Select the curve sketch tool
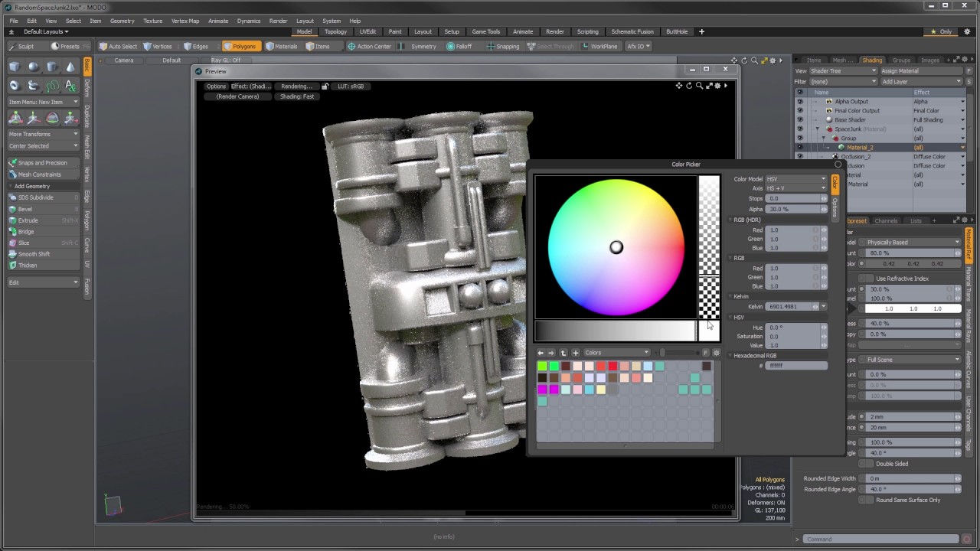 [x=52, y=86]
